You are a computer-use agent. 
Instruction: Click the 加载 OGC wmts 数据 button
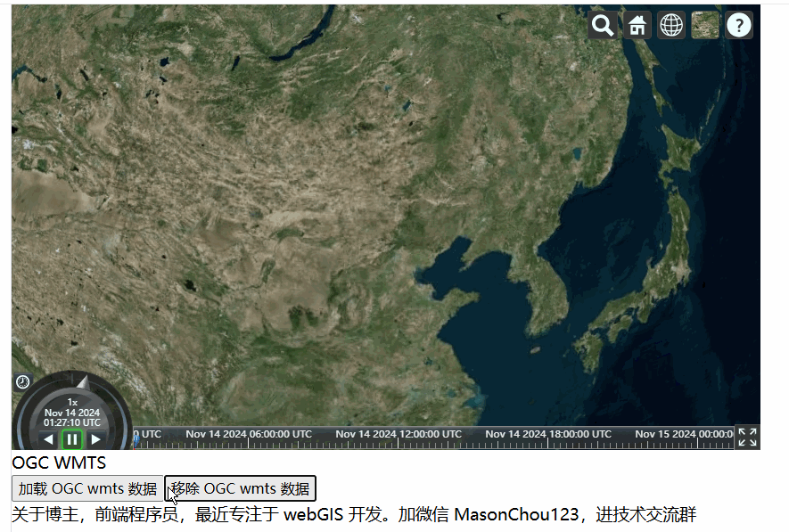click(x=87, y=488)
